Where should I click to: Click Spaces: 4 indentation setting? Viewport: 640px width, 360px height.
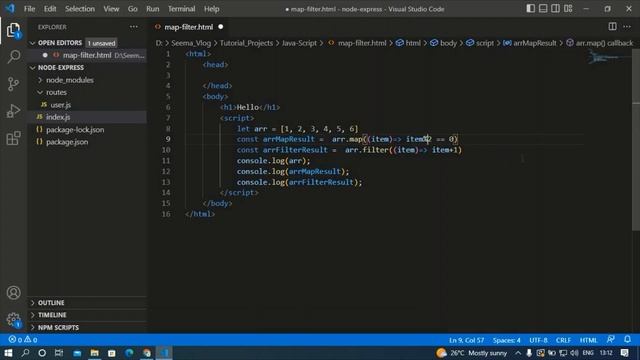pos(507,340)
